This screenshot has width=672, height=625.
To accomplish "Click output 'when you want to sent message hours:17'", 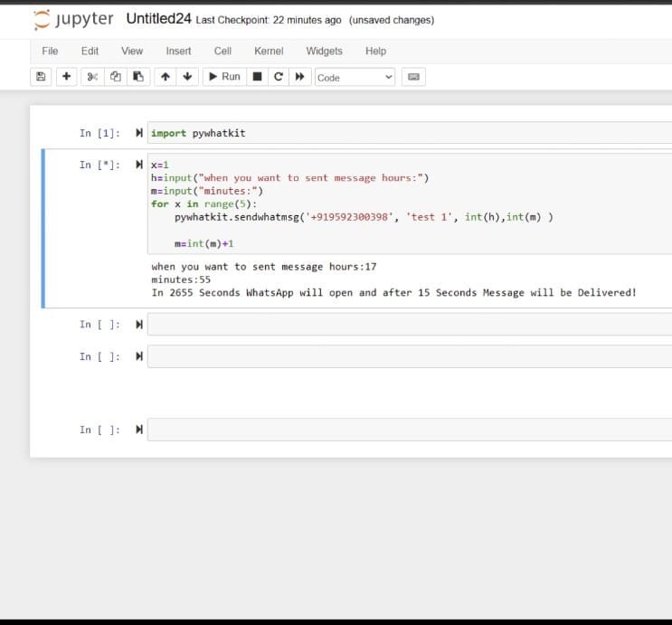I will click(264, 267).
